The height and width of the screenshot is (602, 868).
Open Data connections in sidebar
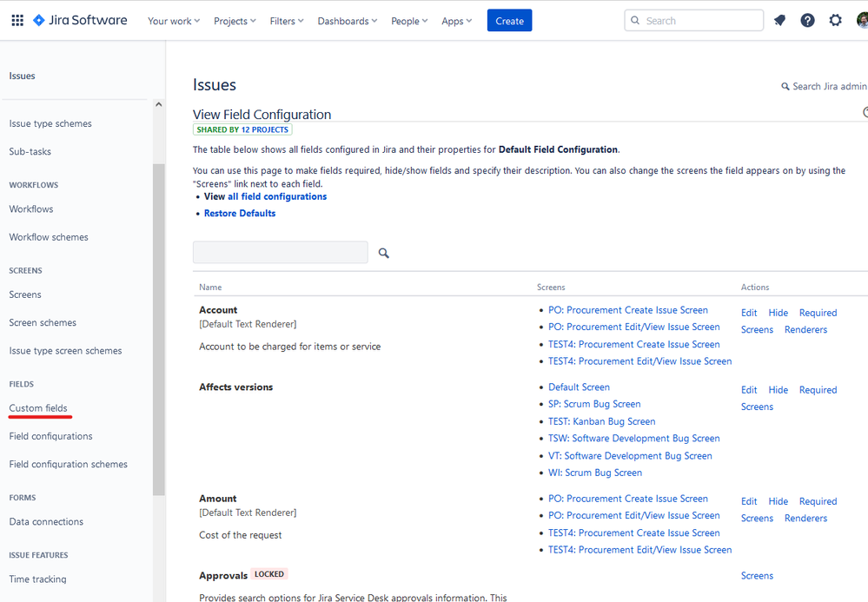pos(46,522)
